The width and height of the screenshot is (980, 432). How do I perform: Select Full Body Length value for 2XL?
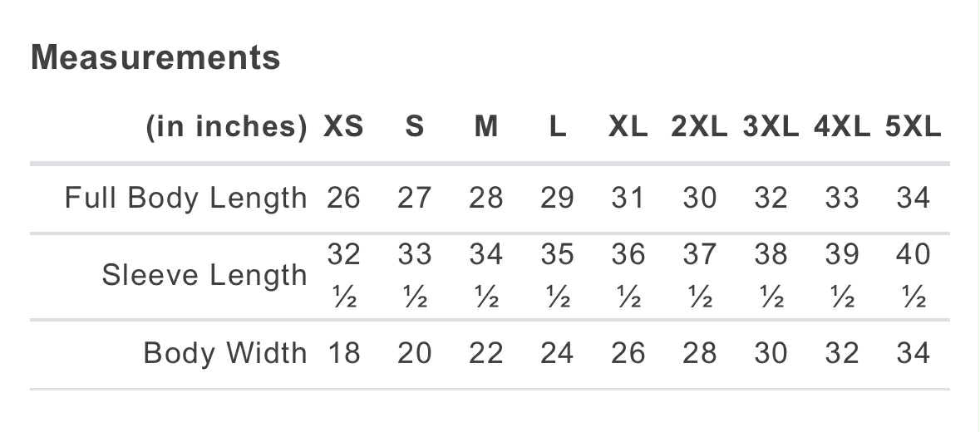point(699,198)
